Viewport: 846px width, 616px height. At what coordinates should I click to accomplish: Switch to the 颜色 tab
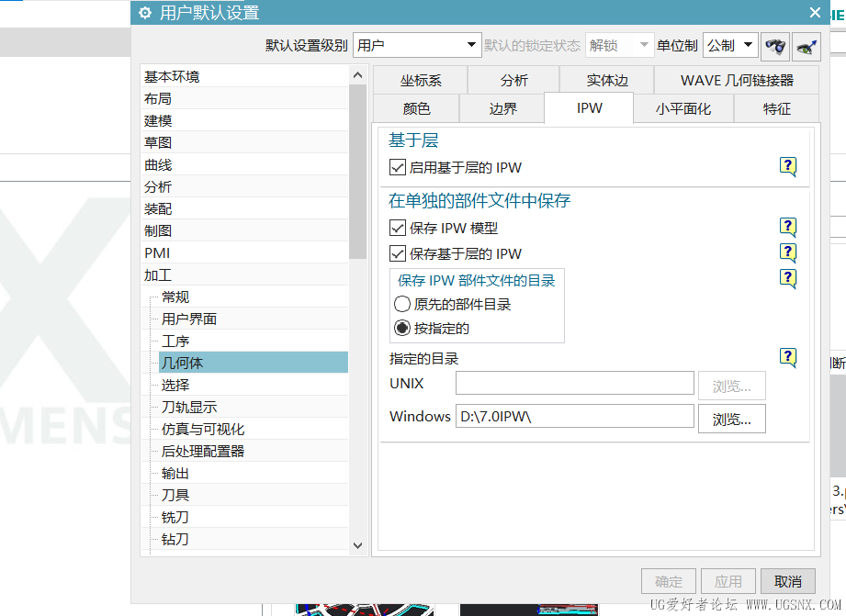coord(416,108)
